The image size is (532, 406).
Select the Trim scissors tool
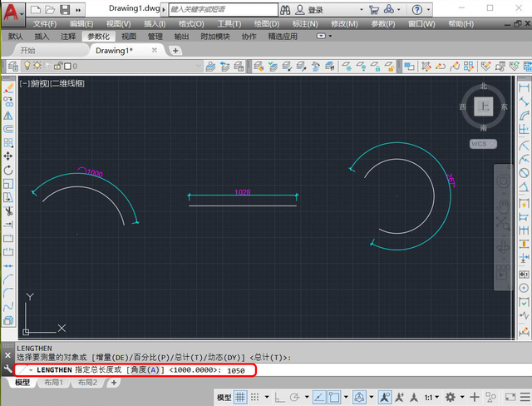(x=8, y=211)
